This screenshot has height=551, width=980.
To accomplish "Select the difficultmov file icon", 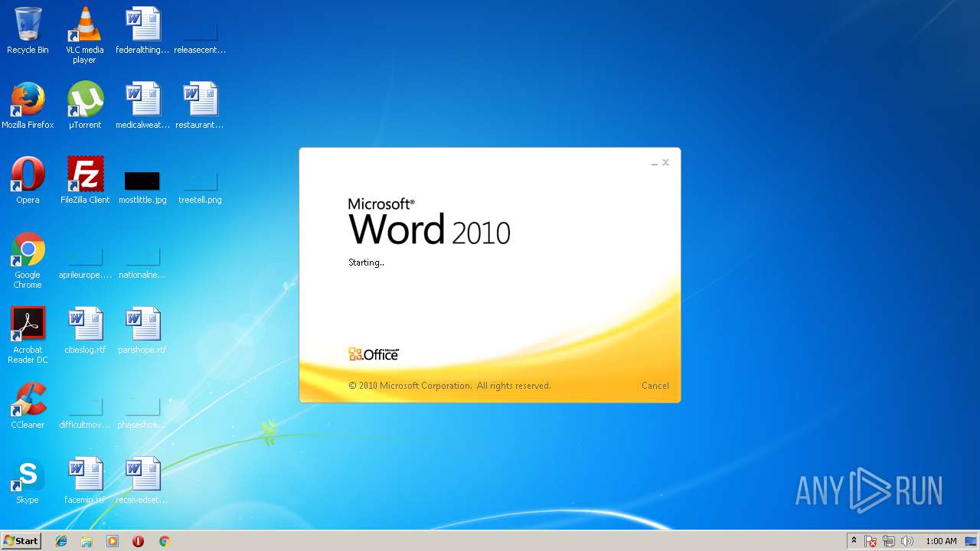I will (85, 412).
